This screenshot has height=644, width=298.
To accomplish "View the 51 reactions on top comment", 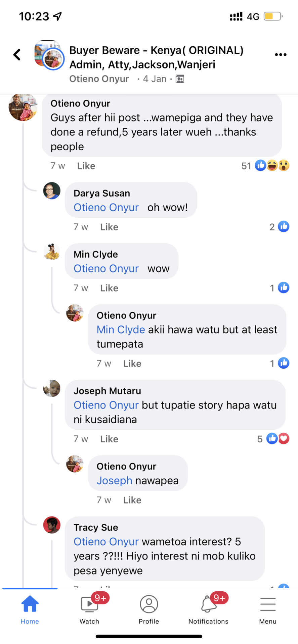I will tap(265, 166).
